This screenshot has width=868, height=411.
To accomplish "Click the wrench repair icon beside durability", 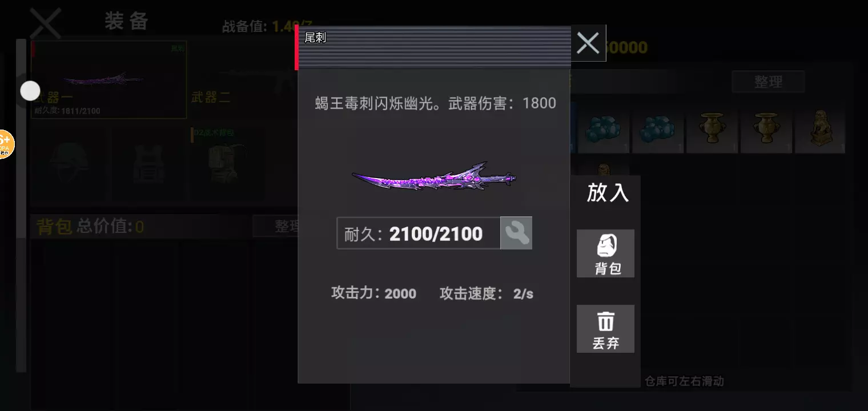I will click(x=516, y=233).
